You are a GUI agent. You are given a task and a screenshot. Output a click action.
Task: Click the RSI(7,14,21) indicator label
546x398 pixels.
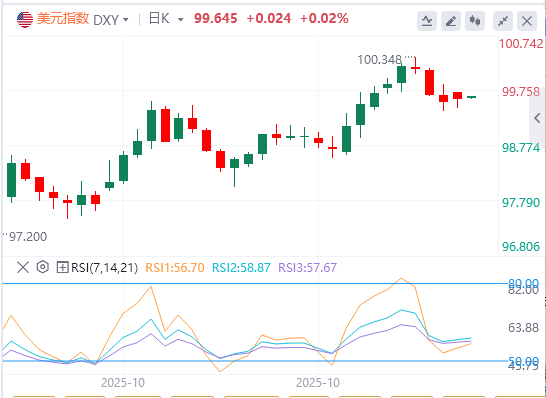(104, 268)
